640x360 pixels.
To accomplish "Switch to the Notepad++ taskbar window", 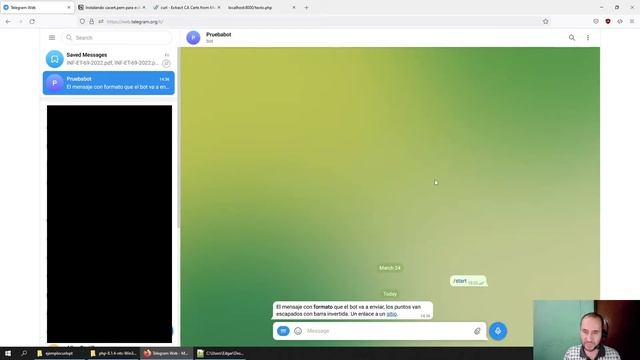I will tap(220, 353).
